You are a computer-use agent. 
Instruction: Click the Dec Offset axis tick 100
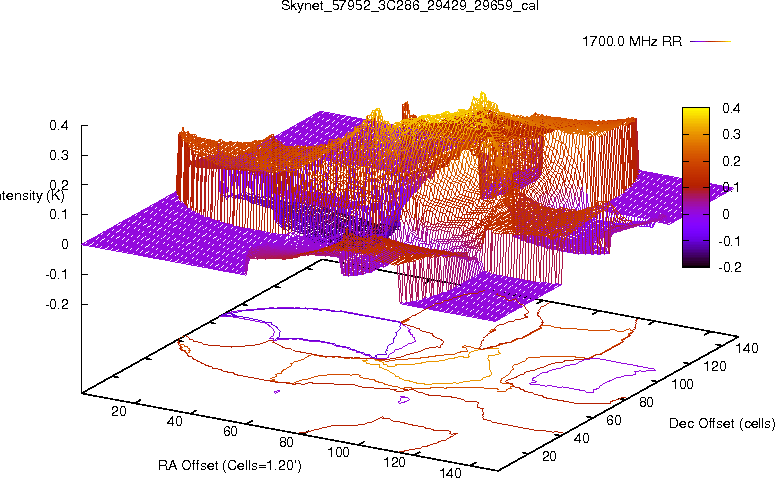pos(682,384)
